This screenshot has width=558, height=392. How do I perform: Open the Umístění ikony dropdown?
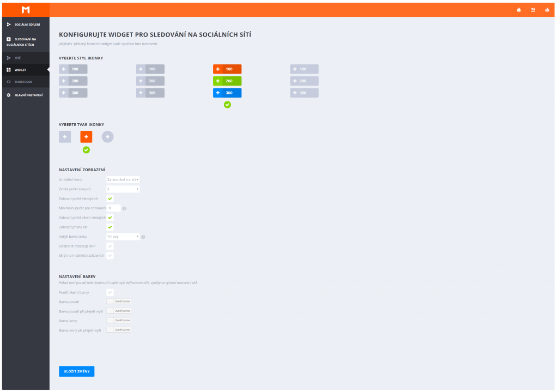(x=123, y=179)
